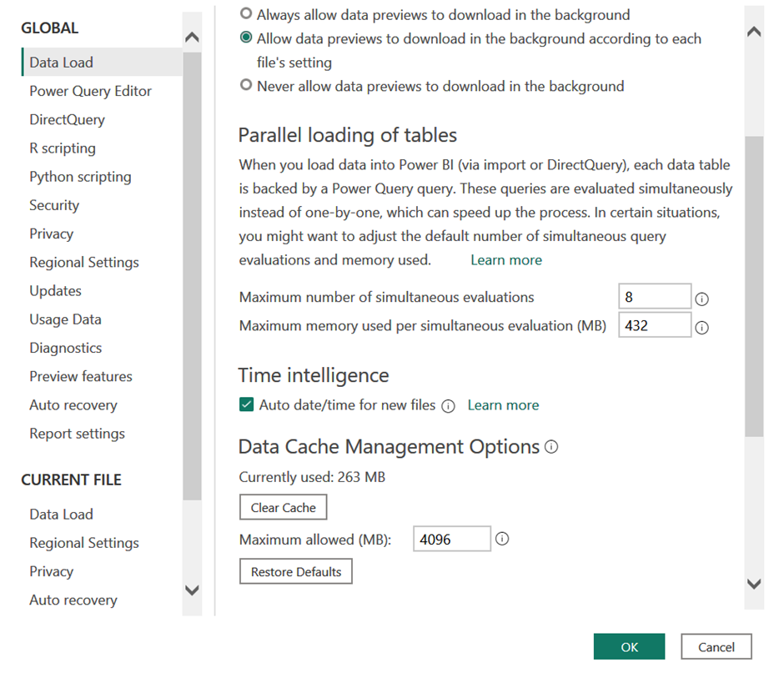Click main pane scroll up arrow
The image size is (784, 673).
[754, 32]
